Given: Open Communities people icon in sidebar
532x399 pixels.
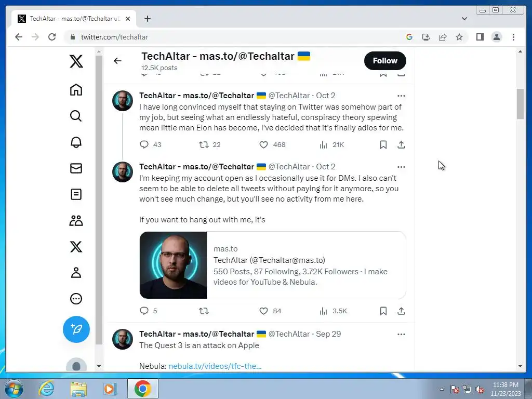Looking at the screenshot, I should pyautogui.click(x=76, y=220).
